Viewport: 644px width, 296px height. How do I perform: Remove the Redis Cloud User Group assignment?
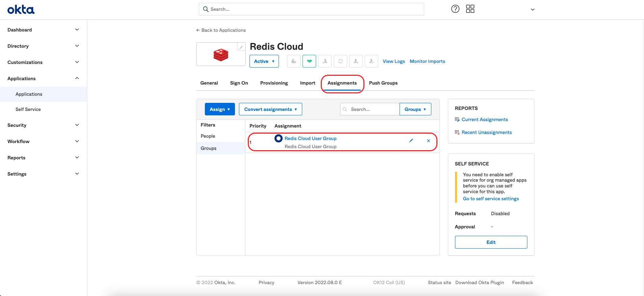coord(428,141)
